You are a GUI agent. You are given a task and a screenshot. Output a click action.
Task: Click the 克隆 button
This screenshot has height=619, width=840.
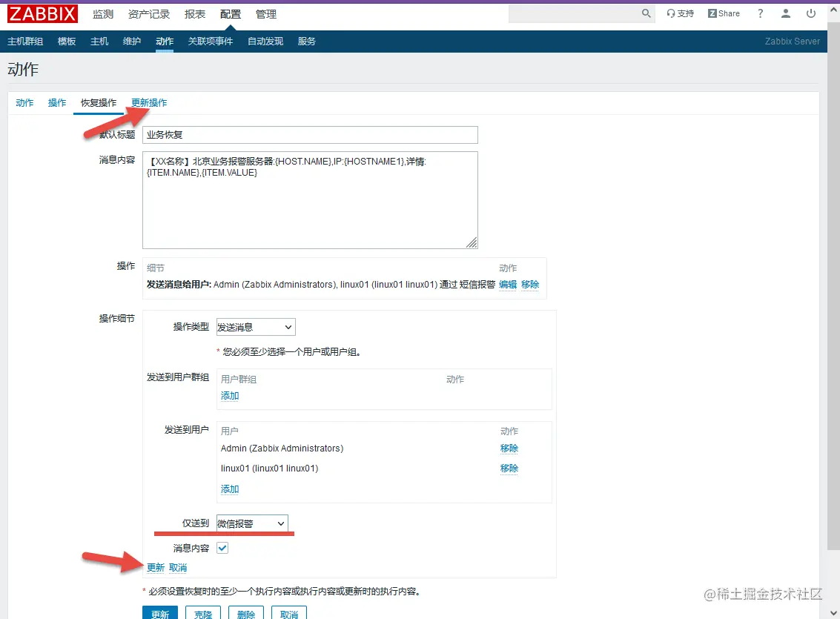pyautogui.click(x=203, y=614)
